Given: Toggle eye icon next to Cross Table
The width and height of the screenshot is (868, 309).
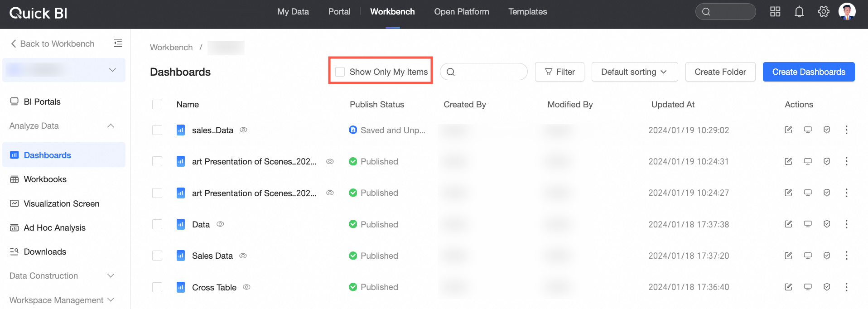Looking at the screenshot, I should [x=246, y=287].
